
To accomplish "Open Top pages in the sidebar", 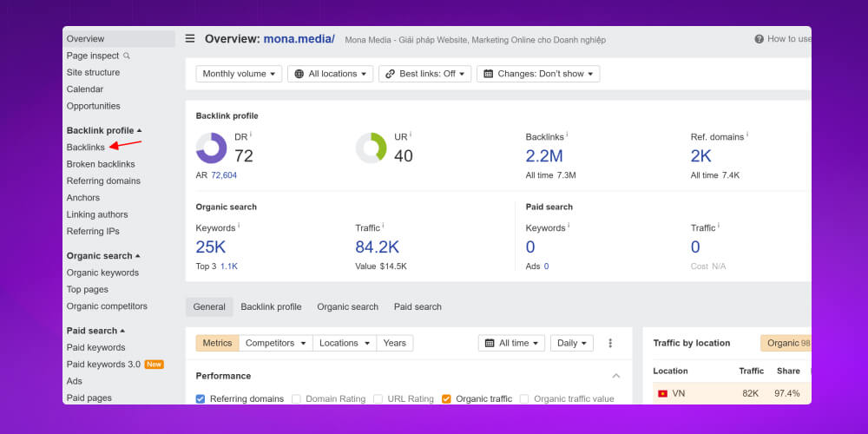I will [88, 290].
